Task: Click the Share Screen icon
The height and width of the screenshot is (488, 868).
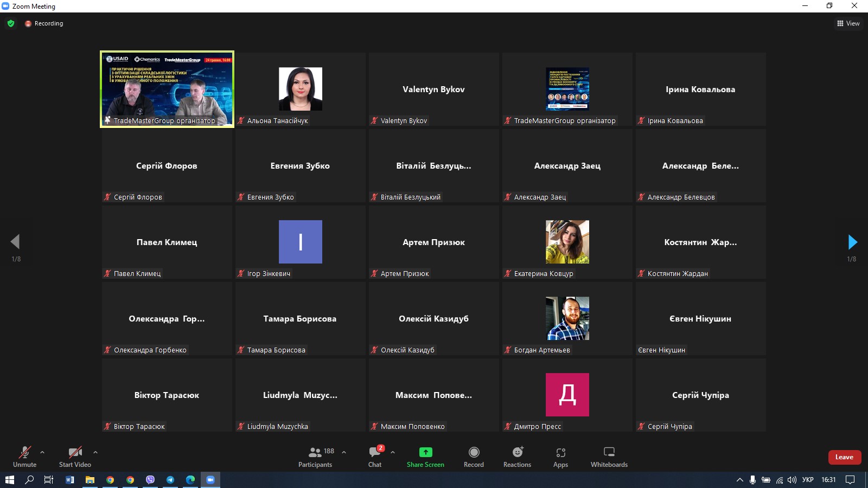Action: (x=425, y=452)
